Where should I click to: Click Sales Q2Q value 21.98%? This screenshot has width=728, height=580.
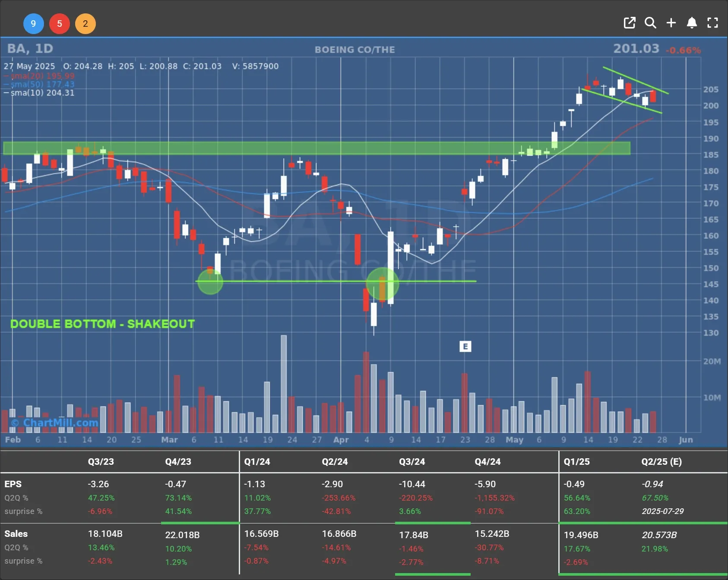pyautogui.click(x=655, y=549)
